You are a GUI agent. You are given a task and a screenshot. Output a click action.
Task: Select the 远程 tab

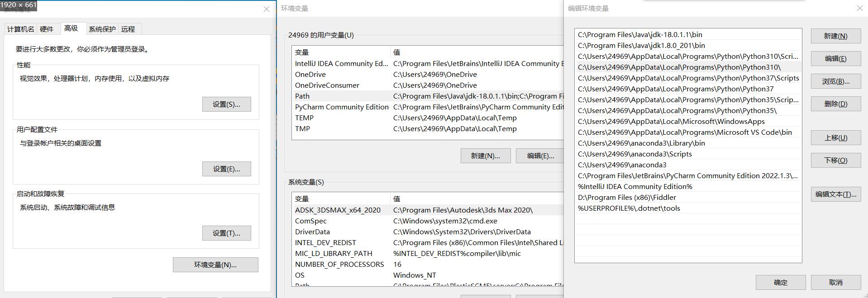[x=128, y=29]
